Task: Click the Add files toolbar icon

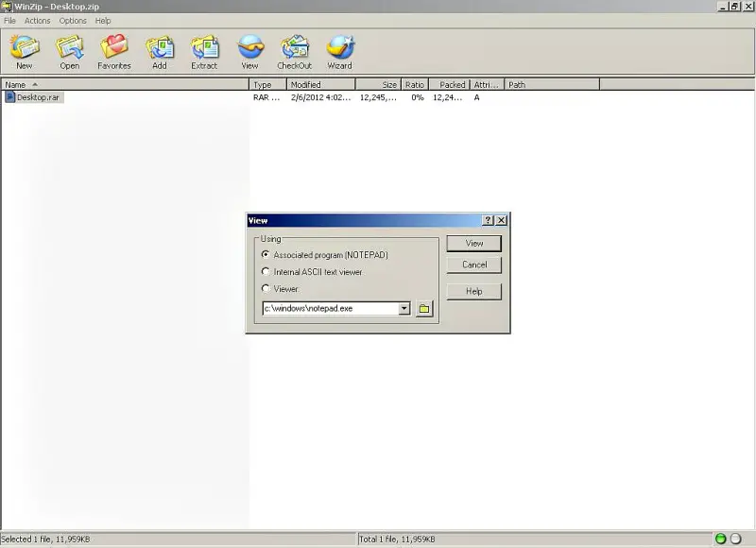Action: [159, 47]
